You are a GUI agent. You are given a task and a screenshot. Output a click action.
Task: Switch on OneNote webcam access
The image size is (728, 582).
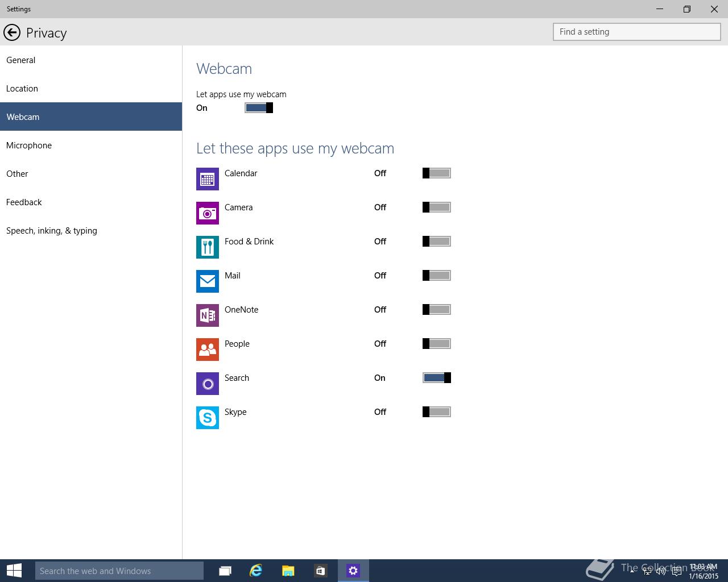(x=437, y=310)
